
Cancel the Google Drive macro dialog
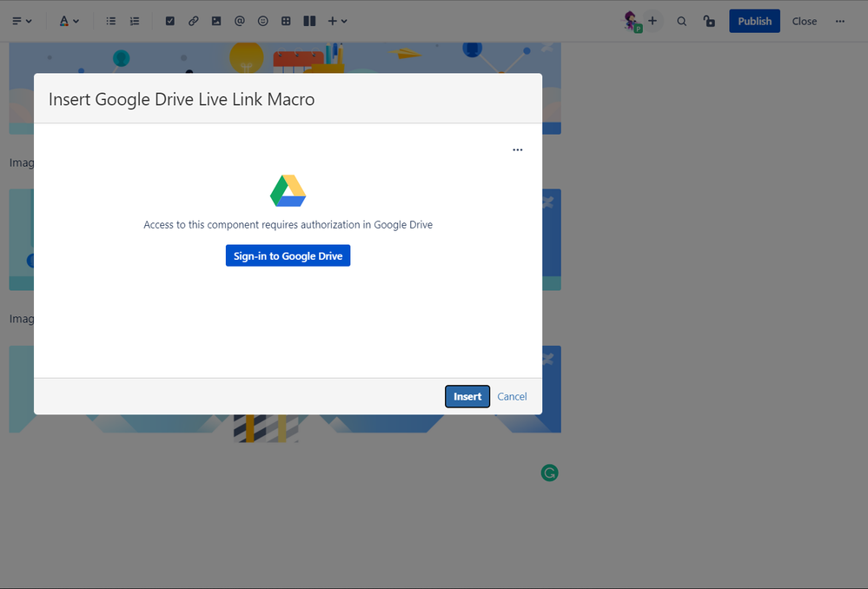(x=512, y=396)
